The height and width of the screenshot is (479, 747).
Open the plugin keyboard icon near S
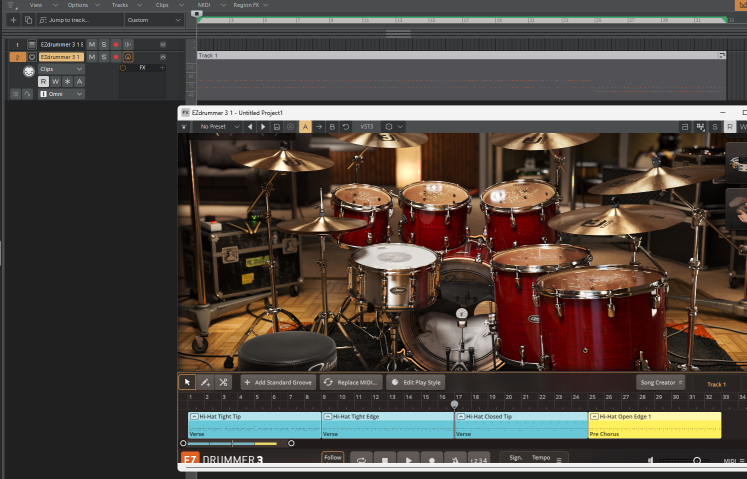(x=700, y=127)
